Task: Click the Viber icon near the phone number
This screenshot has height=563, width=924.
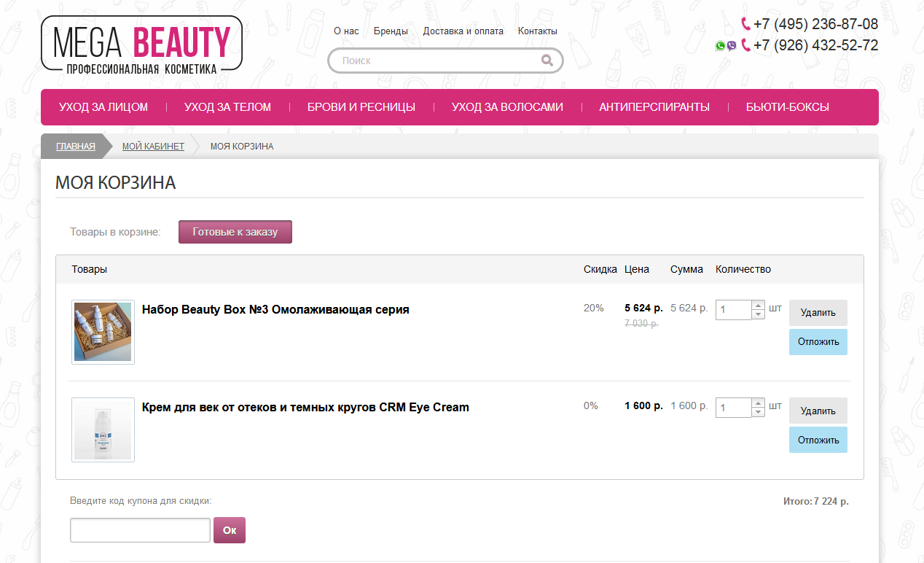Action: (x=732, y=46)
